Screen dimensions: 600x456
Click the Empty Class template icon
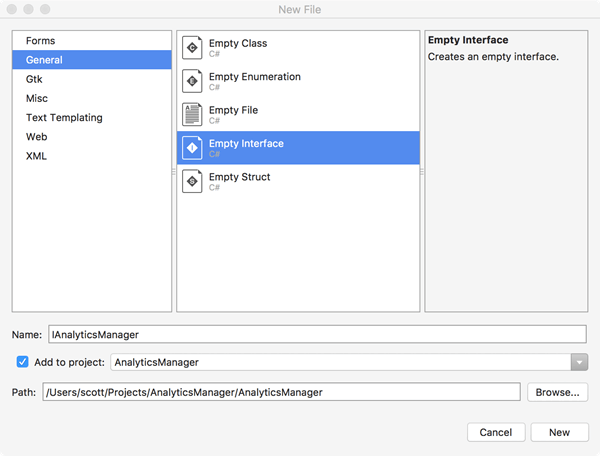tap(192, 48)
